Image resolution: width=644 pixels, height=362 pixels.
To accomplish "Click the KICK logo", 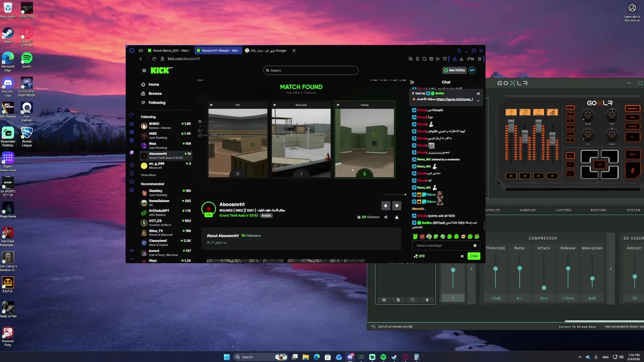I will 162,70.
